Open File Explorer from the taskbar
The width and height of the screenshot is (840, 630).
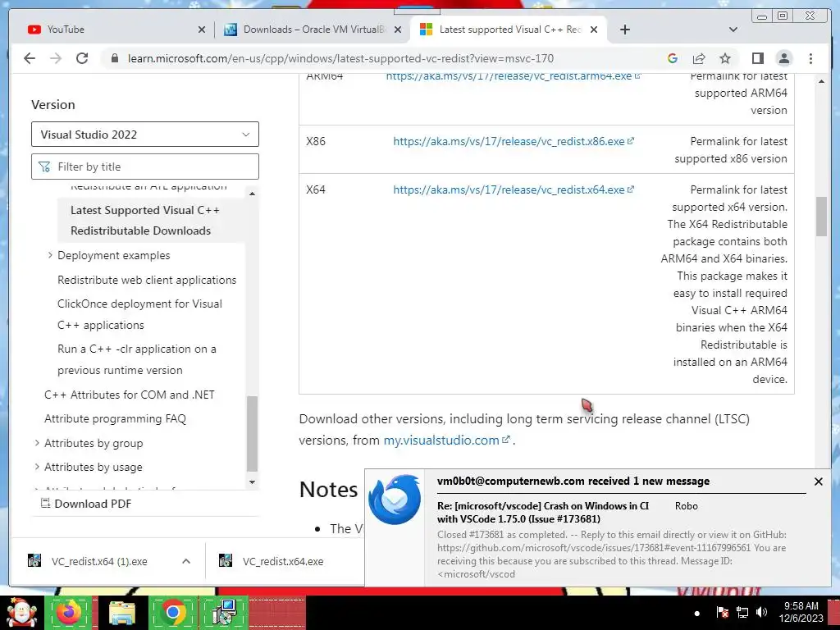click(x=122, y=613)
